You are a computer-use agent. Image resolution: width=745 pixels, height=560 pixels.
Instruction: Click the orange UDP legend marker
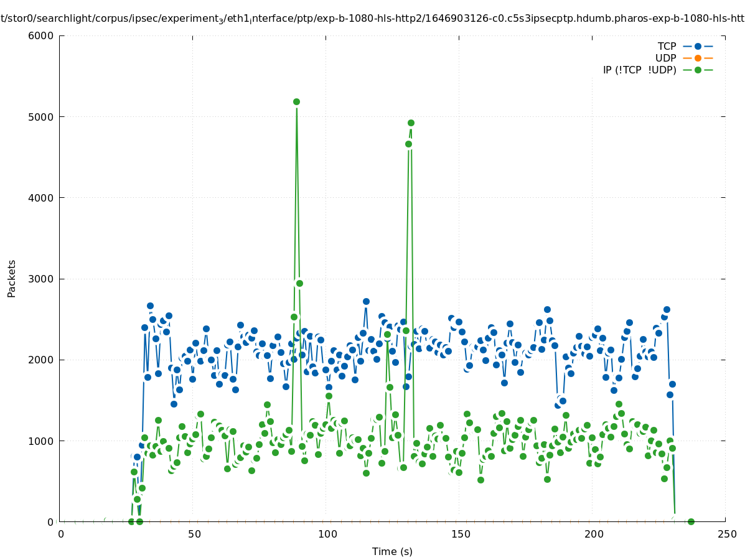[x=698, y=58]
